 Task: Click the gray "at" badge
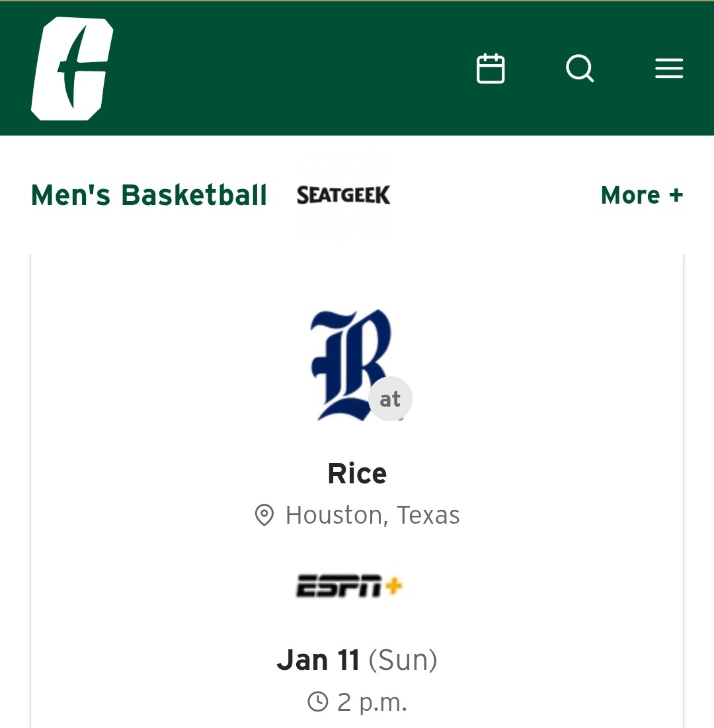[390, 399]
